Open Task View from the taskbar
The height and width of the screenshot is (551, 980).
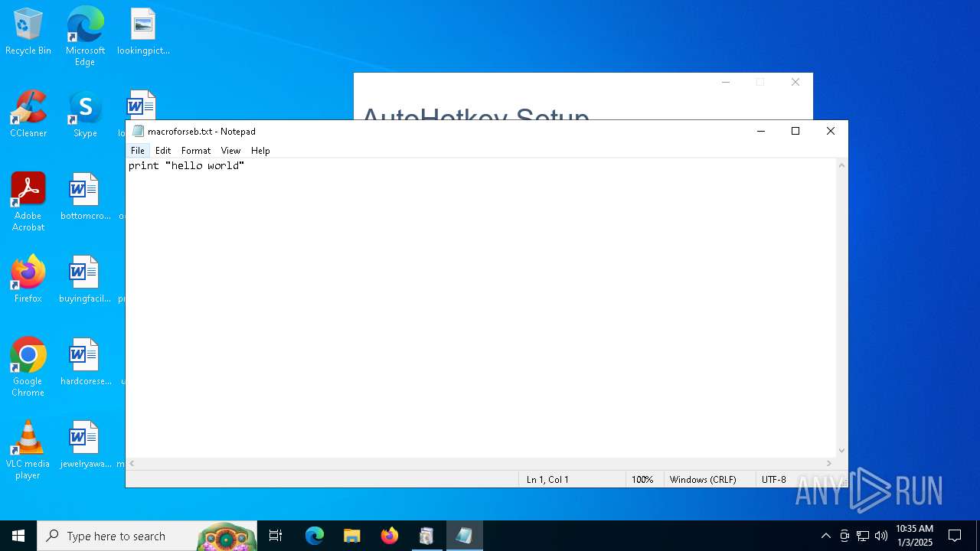click(276, 536)
